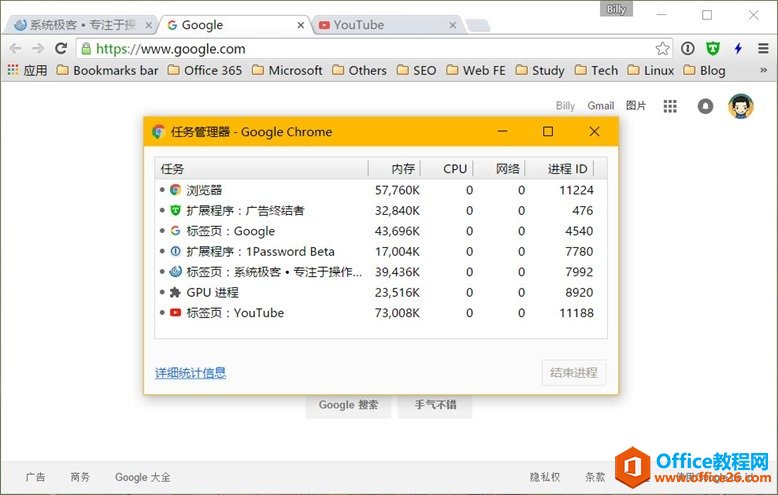Image resolution: width=778 pixels, height=495 pixels.
Task: Select the GPU 进程 row
Action: click(381, 292)
